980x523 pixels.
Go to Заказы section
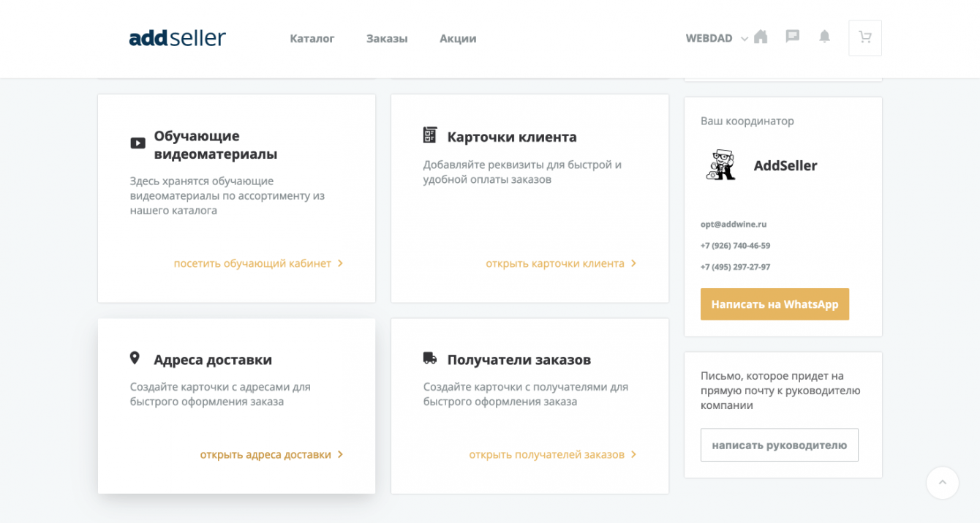coord(387,39)
